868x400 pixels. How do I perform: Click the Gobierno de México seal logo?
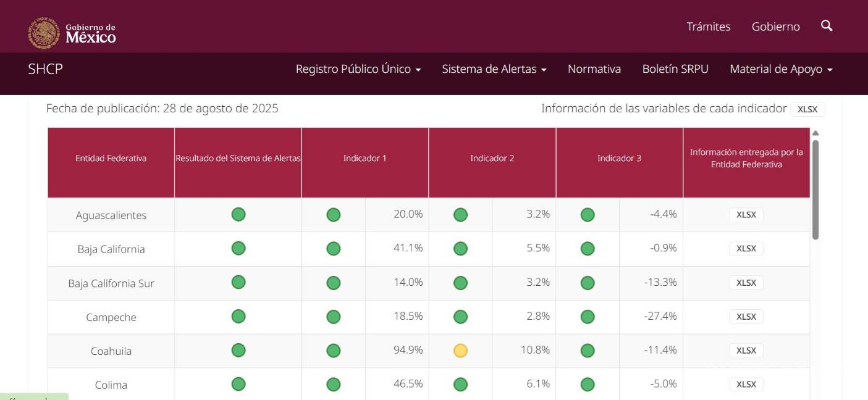click(43, 28)
